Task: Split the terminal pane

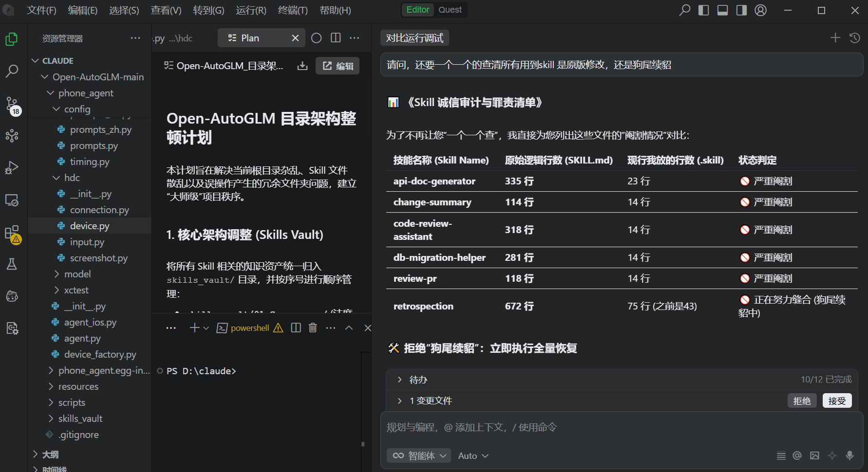Action: (296, 328)
